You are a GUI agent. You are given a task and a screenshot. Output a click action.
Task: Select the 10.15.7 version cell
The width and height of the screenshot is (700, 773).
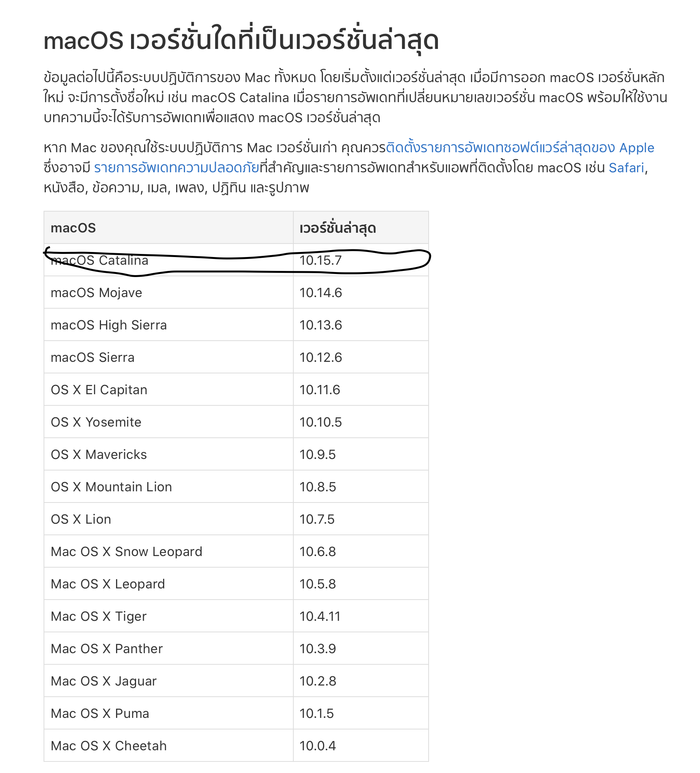(x=361, y=260)
